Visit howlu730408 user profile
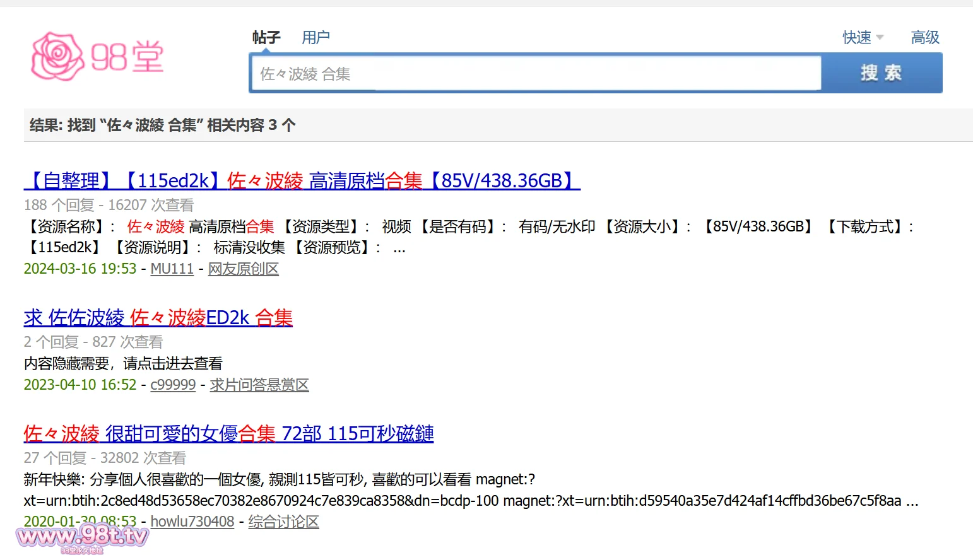 click(x=192, y=522)
